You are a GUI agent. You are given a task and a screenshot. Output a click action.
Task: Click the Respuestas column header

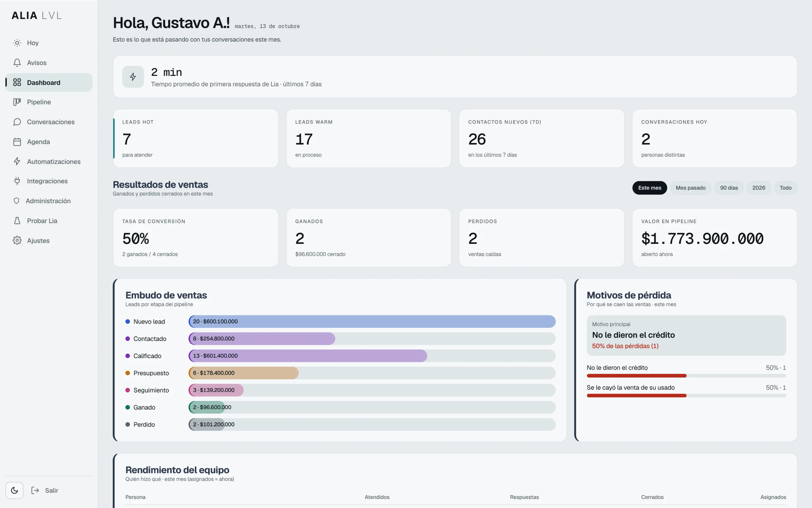[524, 497]
